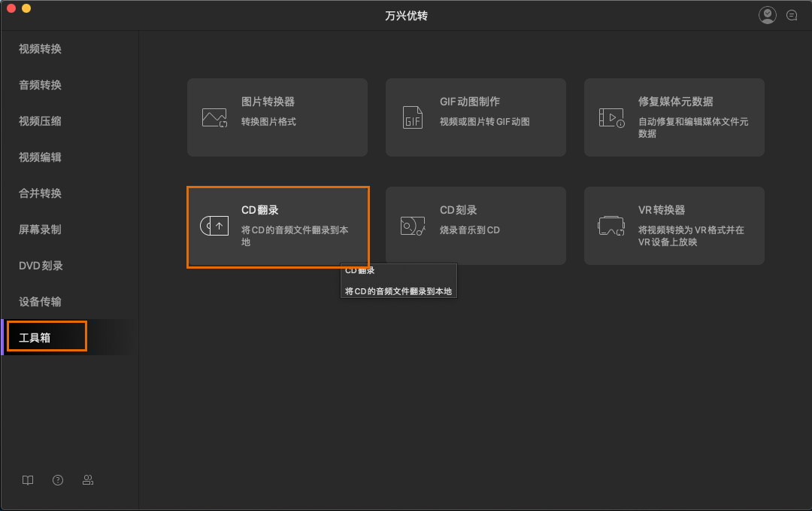Open the community sharing icon at bottom left
This screenshot has width=812, height=511.
88,479
